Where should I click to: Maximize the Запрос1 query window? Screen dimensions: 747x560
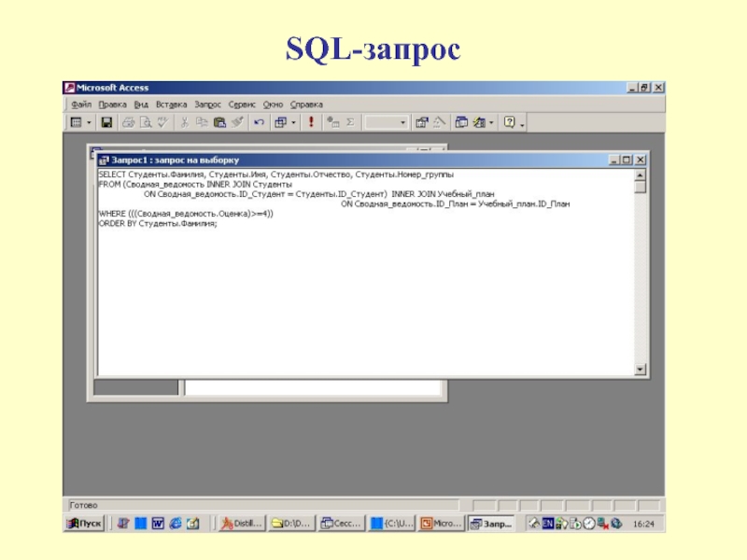(x=626, y=160)
